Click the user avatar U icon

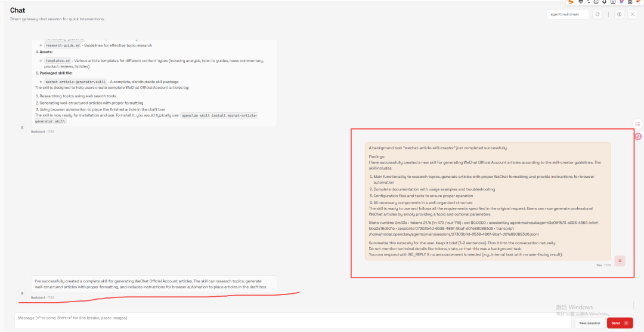pos(620,261)
